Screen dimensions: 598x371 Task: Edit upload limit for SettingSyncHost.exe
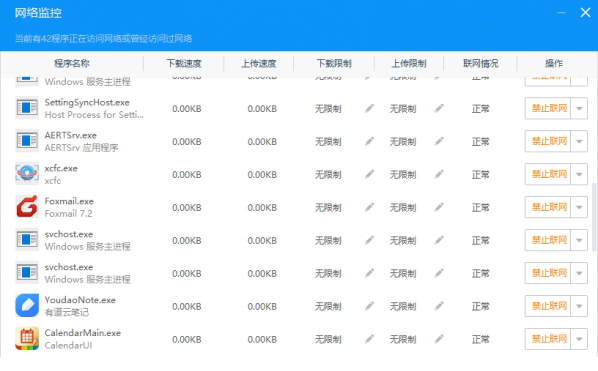click(439, 109)
